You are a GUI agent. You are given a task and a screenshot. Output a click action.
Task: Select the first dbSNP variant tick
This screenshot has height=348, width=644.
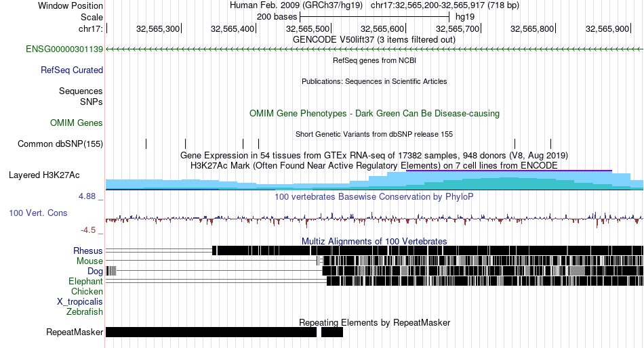(146, 144)
